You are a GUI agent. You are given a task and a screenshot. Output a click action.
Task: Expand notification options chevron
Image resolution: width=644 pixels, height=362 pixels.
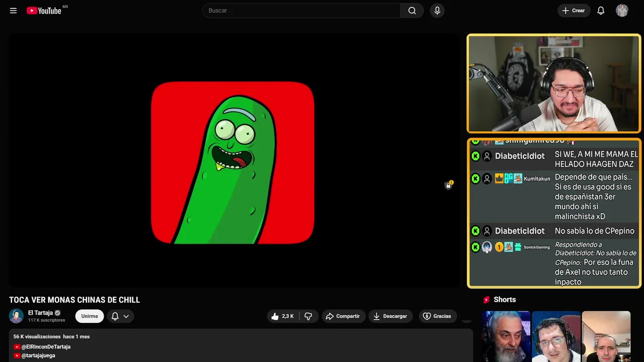coord(126,316)
